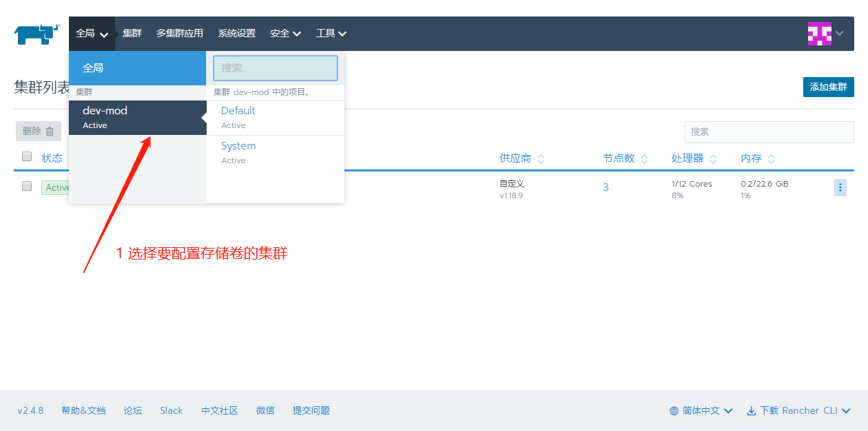This screenshot has height=431, width=868.
Task: Click the Rancher cow logo
Action: 36,32
